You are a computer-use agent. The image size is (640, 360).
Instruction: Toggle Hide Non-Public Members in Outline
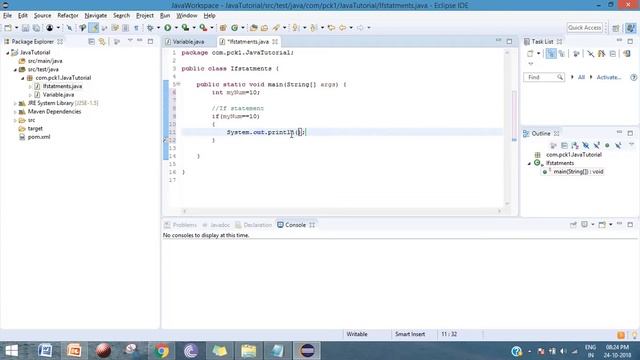pos(607,145)
